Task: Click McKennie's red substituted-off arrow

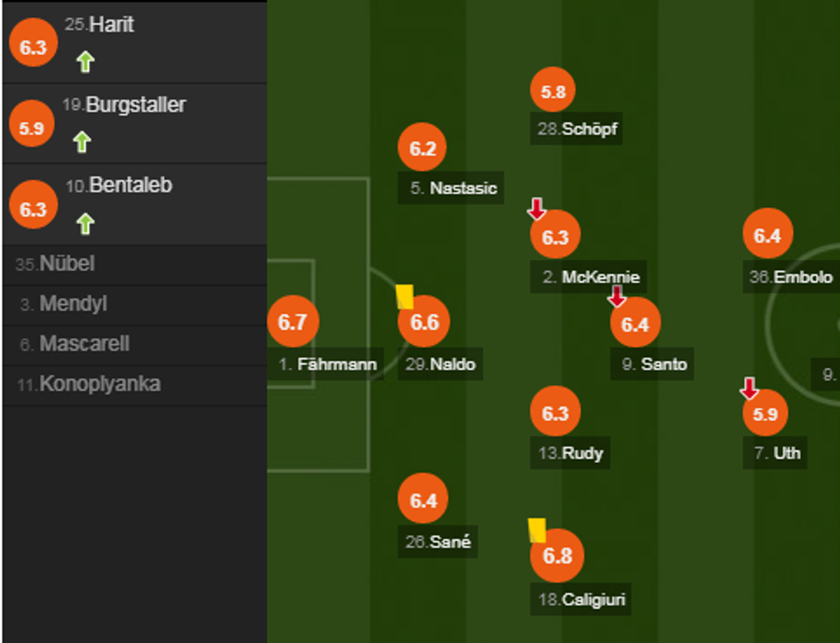Action: pos(537,208)
